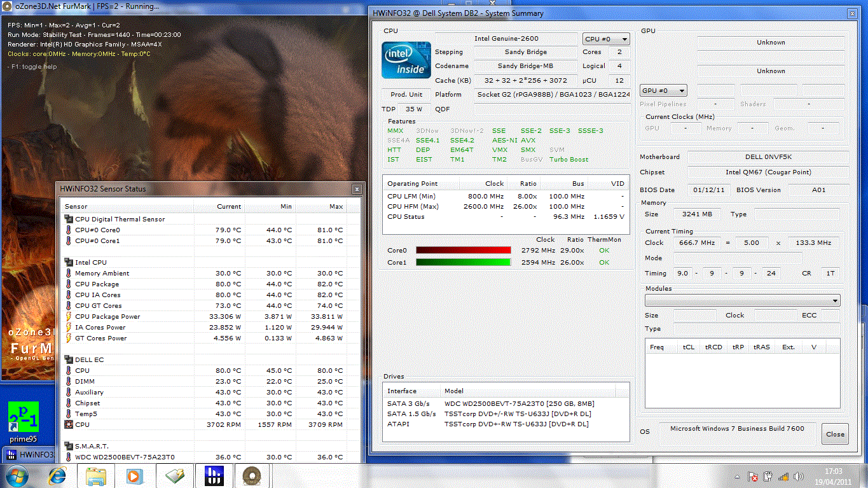This screenshot has height=488, width=868.
Task: Click the thermometer icon beside WDC WD2500BEVT-75A23T0
Action: (x=69, y=457)
